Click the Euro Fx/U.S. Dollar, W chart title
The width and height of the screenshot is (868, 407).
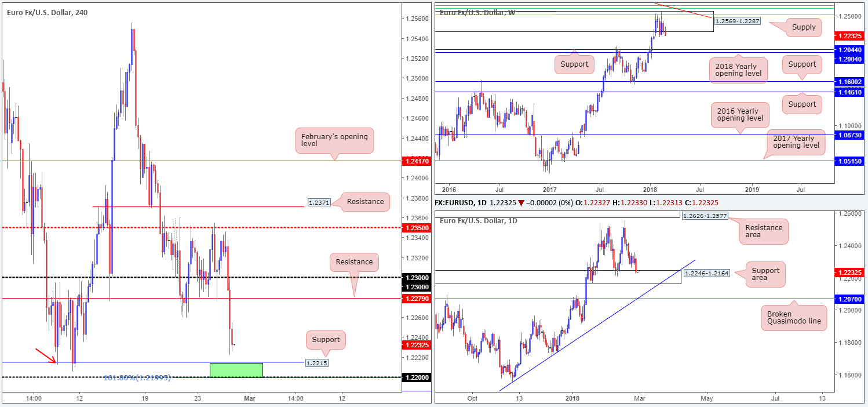[x=478, y=13]
